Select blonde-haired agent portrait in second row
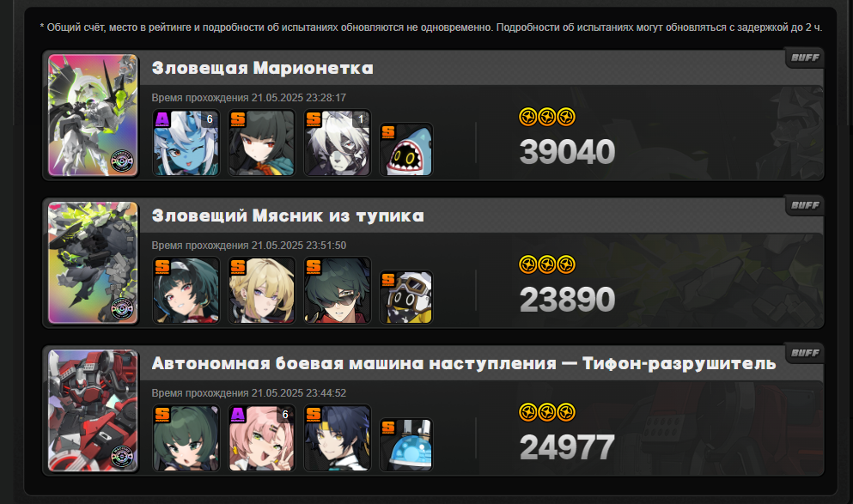Screen dimensions: 853x504 (x=262, y=290)
